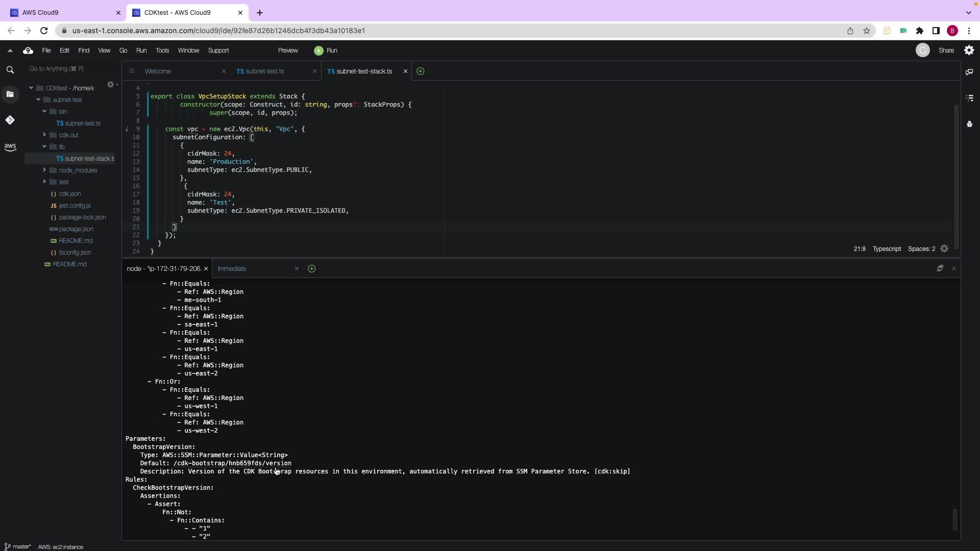Collapse the subnet-test folder
This screenshot has width=980, height=551.
[38, 100]
